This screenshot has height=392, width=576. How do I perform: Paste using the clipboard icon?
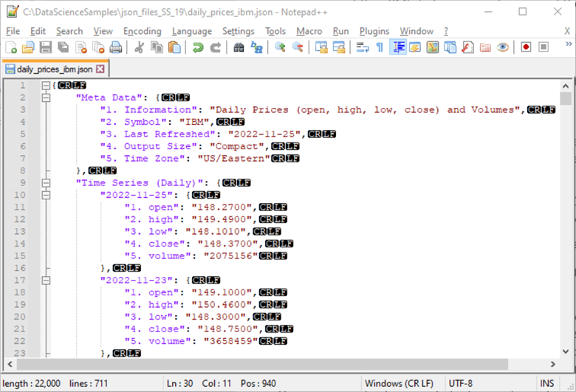click(x=174, y=47)
